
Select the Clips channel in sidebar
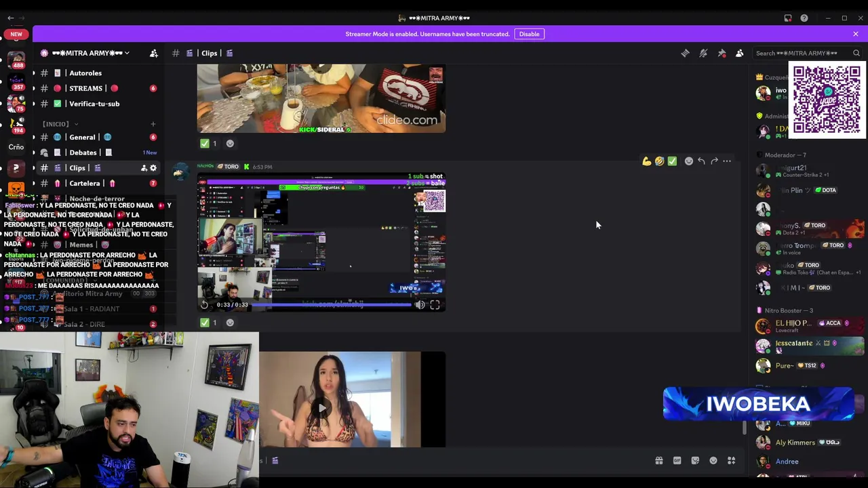(x=99, y=168)
